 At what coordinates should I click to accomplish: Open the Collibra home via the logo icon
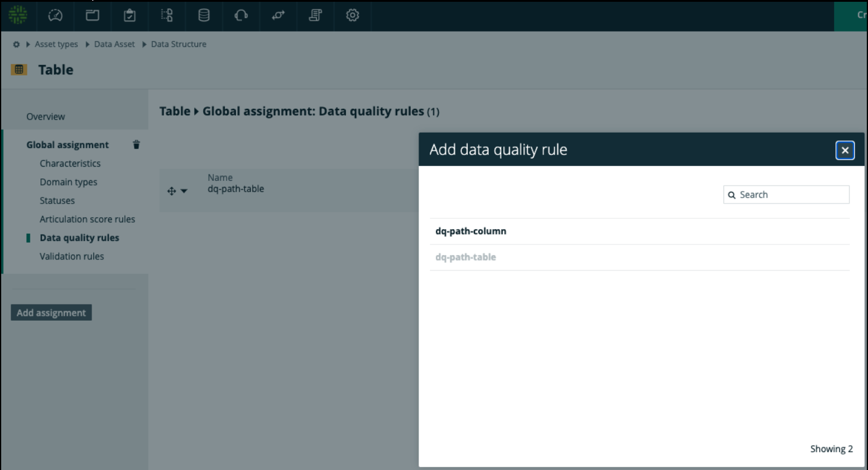(18, 16)
